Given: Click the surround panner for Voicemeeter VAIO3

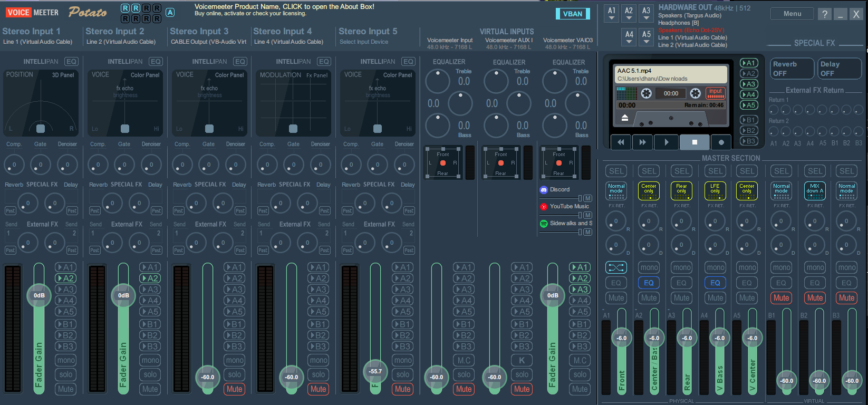Looking at the screenshot, I should (x=559, y=162).
